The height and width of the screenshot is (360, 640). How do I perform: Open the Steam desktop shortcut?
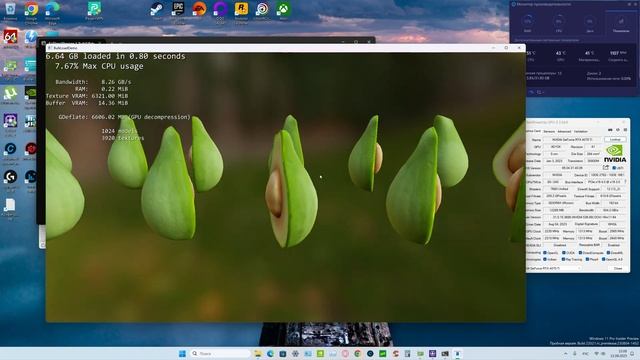click(157, 10)
